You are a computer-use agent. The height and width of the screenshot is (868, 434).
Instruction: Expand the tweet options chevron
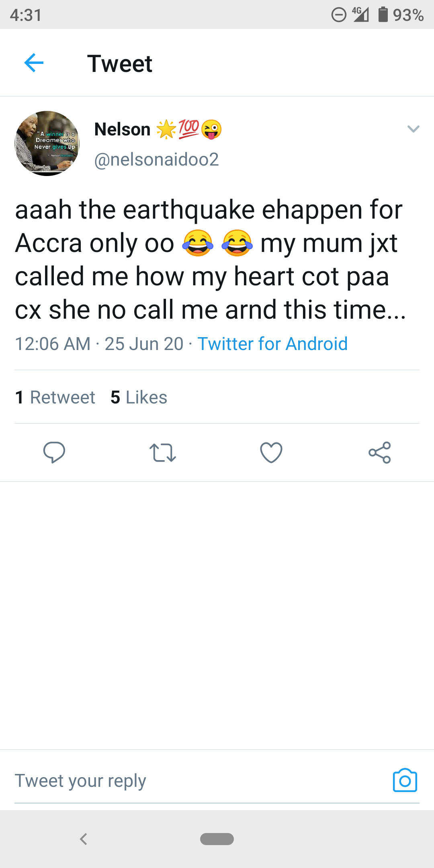pos(413,129)
